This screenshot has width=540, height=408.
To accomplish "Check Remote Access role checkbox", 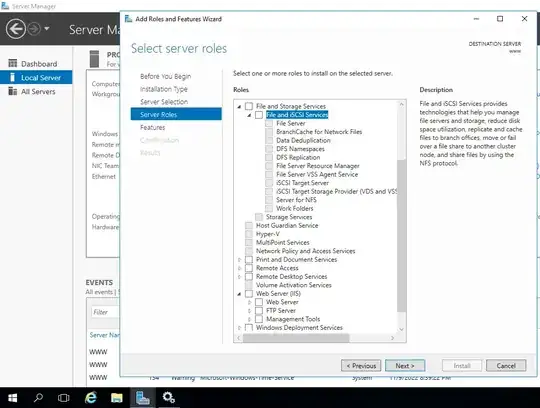I will click(249, 268).
